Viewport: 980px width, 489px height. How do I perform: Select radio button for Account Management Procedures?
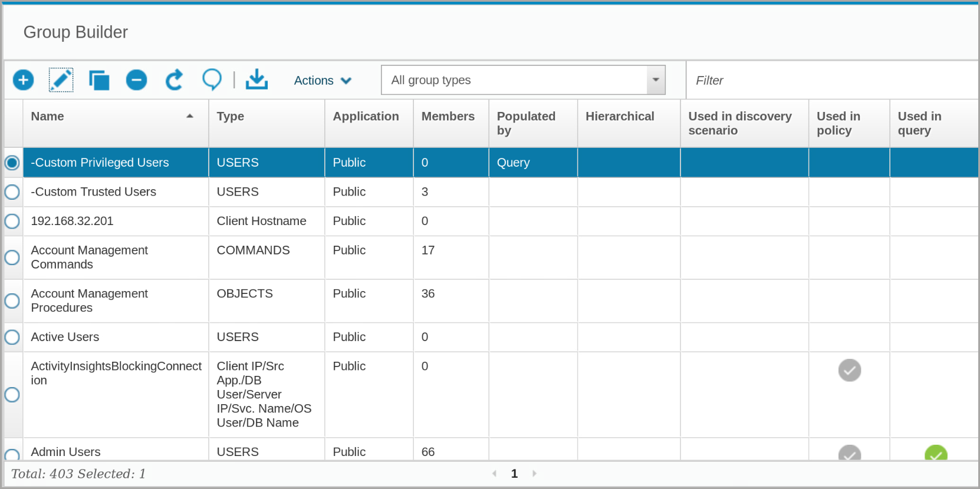coord(12,301)
